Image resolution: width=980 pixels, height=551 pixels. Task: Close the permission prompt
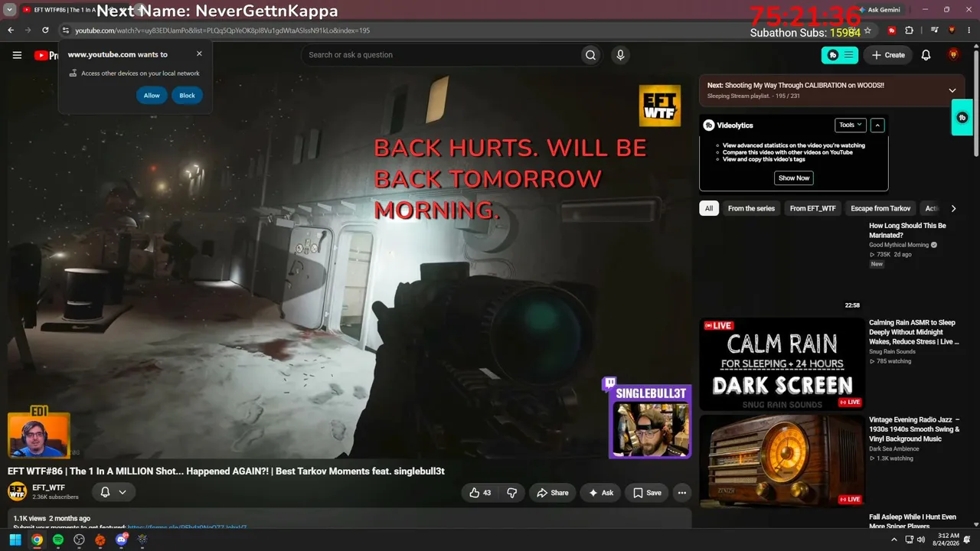pos(199,54)
